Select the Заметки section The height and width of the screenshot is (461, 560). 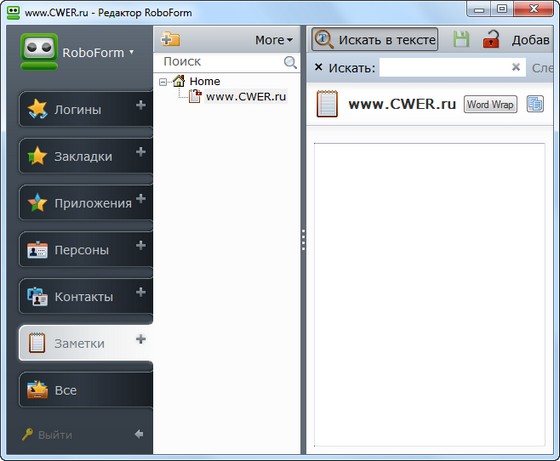tap(86, 343)
